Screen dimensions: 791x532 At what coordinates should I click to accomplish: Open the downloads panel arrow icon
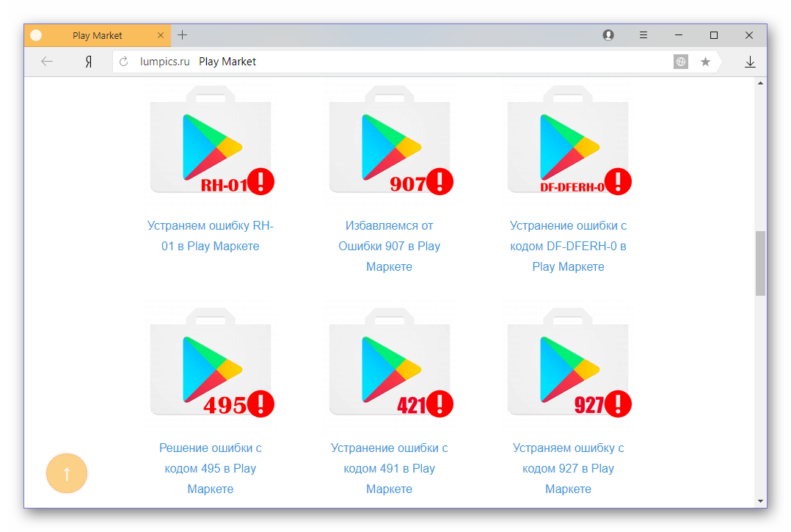click(750, 62)
